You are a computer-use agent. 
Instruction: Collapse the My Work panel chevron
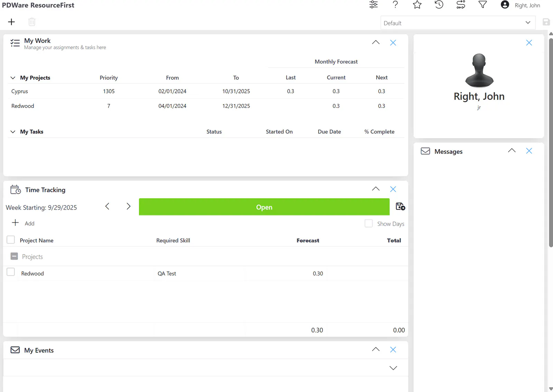[376, 42]
